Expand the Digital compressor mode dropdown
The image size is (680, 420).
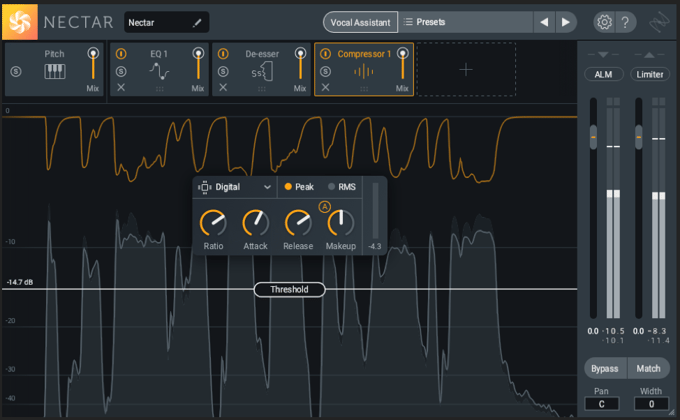coord(267,187)
